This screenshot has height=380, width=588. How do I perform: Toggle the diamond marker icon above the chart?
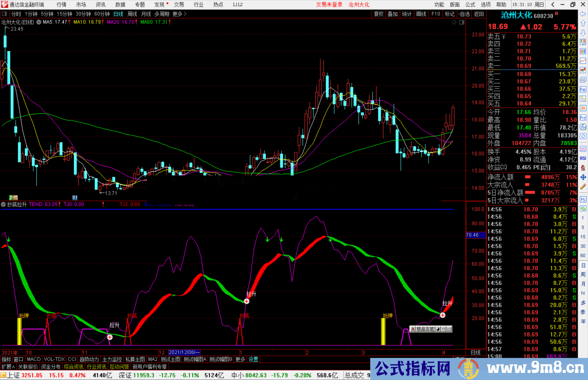[454, 22]
